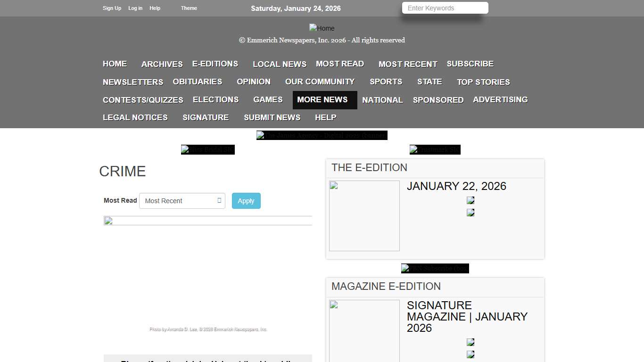Click the PBN Subscribe box image
644x362 pixels.
pos(435,268)
